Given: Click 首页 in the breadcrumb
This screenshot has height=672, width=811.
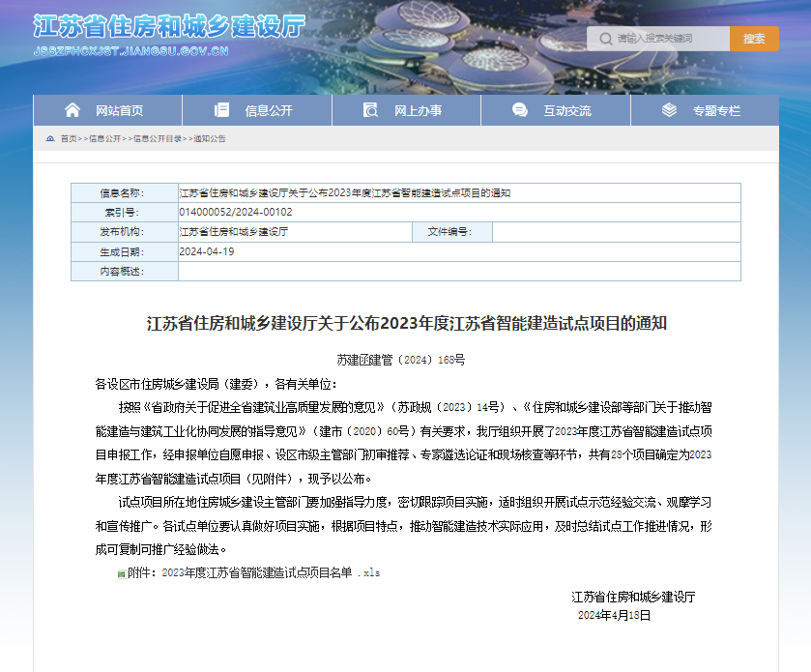Looking at the screenshot, I should click(68, 139).
